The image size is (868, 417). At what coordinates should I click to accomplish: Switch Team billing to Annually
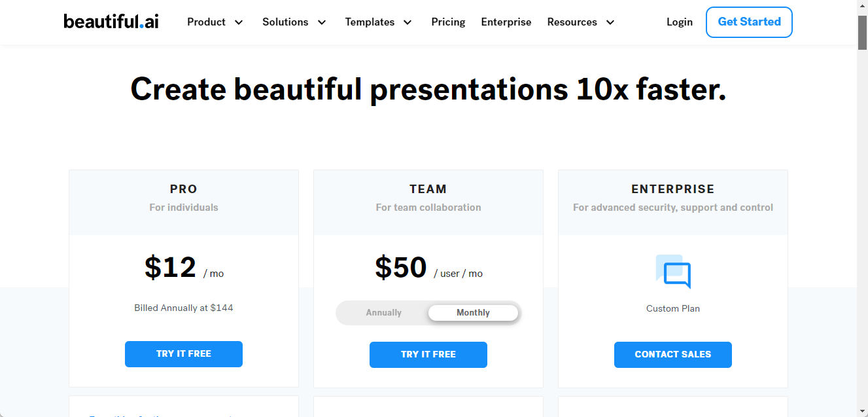click(383, 313)
